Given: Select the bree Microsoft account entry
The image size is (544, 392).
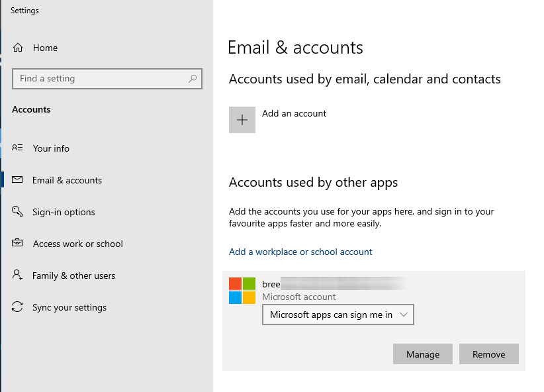Looking at the screenshot, I should pos(374,320).
